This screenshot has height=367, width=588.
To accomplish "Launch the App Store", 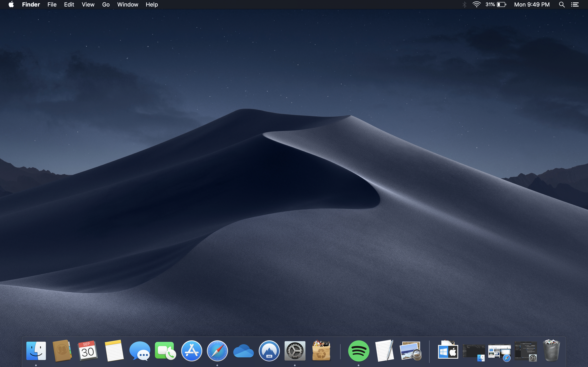I will [192, 351].
